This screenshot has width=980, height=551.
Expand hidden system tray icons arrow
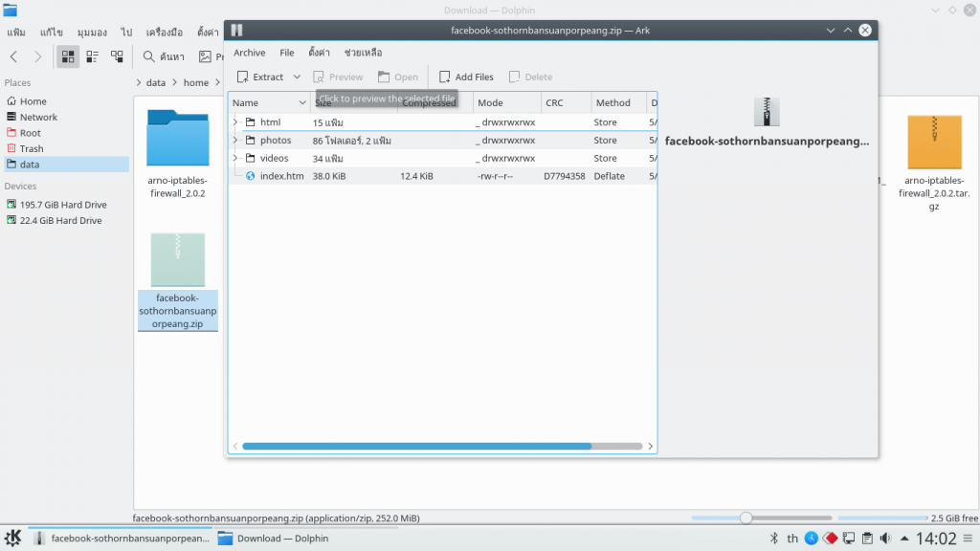pos(904,538)
